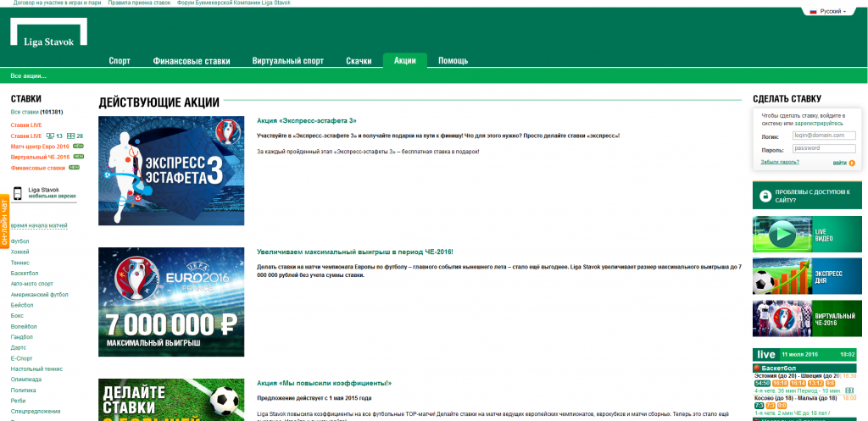The image size is (868, 421).
Task: Click the NEW badge next to Виртуальный ЧЕ-2016
Action: tap(78, 157)
